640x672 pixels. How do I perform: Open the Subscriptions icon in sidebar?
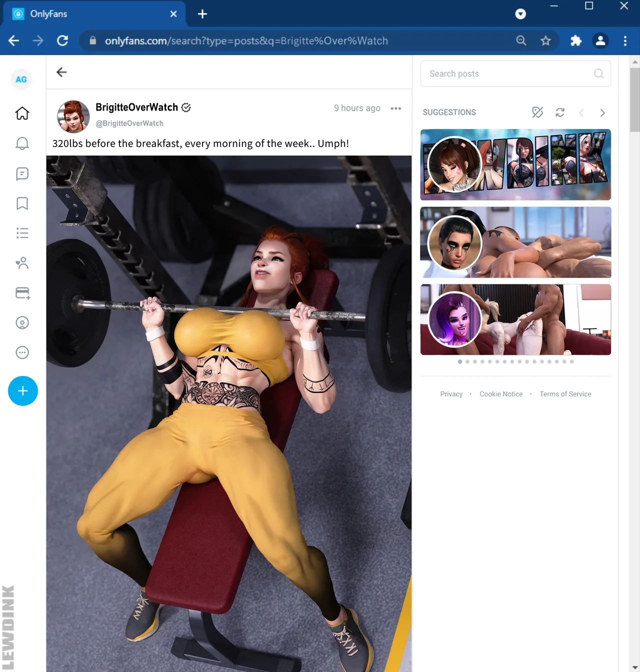[x=22, y=263]
